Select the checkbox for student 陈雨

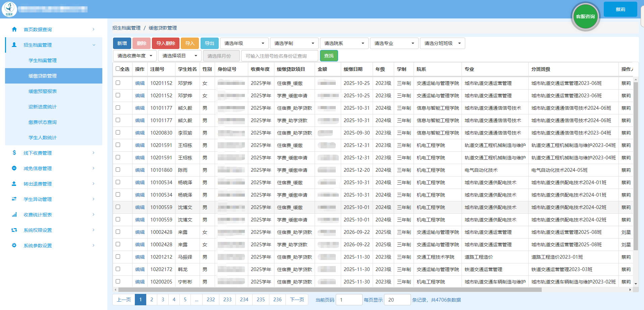click(118, 170)
